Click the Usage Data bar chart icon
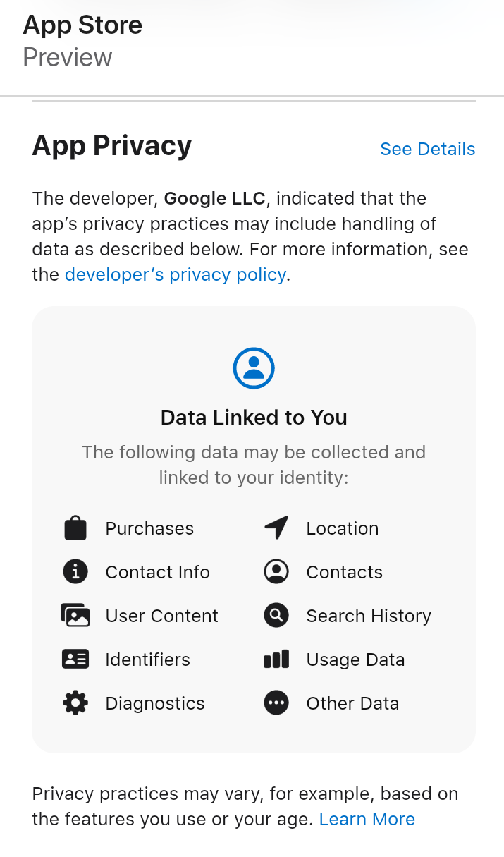 (276, 660)
